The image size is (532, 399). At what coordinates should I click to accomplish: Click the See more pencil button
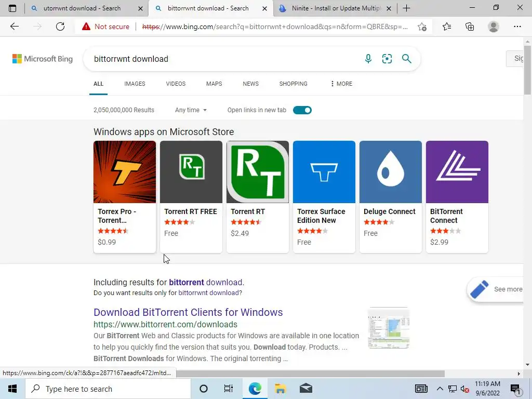496,289
